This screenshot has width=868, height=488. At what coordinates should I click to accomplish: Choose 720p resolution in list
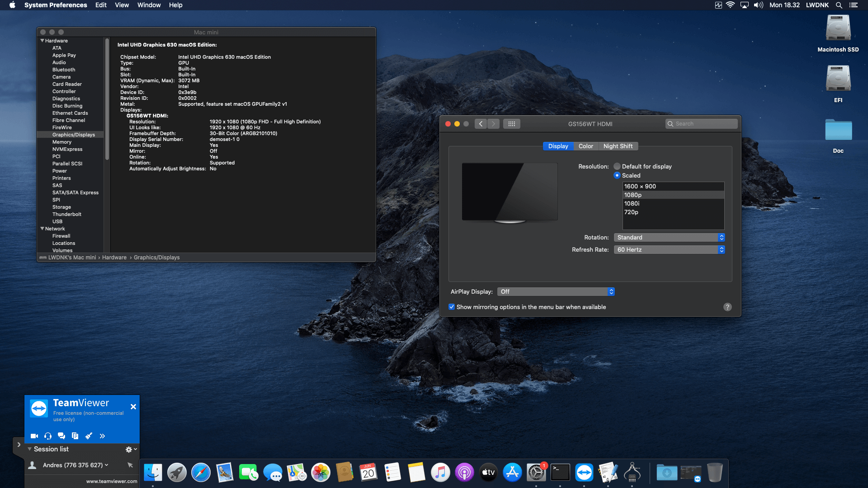pyautogui.click(x=673, y=212)
